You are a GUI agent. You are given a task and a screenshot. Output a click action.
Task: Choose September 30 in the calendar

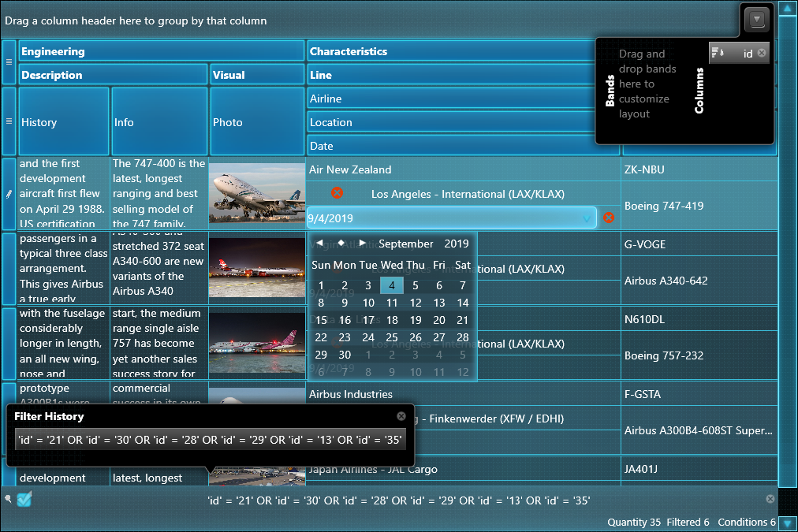(345, 355)
